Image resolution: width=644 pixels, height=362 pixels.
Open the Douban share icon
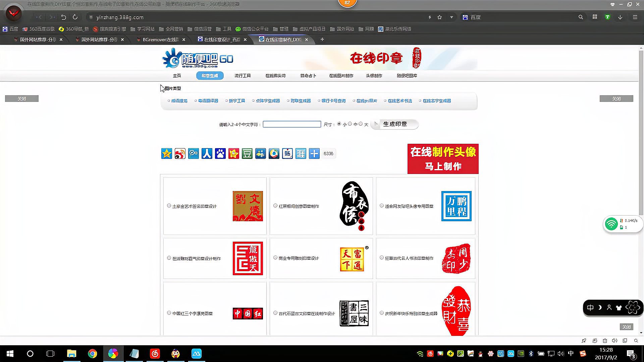pyautogui.click(x=247, y=154)
